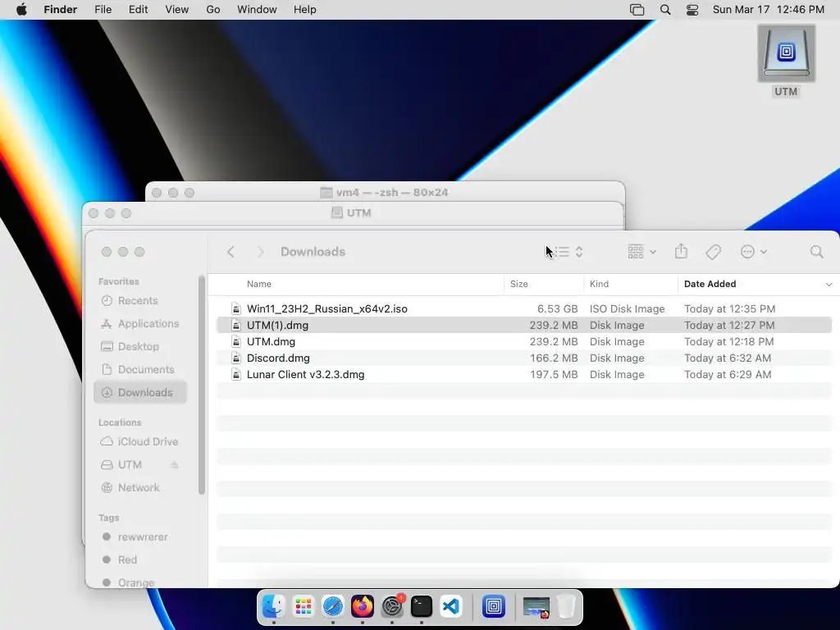Sort files by the Size column

(518, 284)
